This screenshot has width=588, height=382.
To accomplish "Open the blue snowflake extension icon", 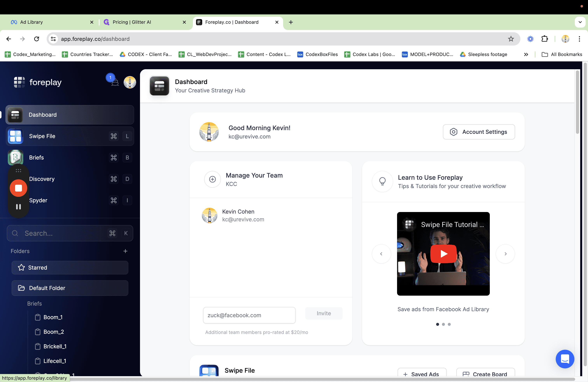I will 530,39.
